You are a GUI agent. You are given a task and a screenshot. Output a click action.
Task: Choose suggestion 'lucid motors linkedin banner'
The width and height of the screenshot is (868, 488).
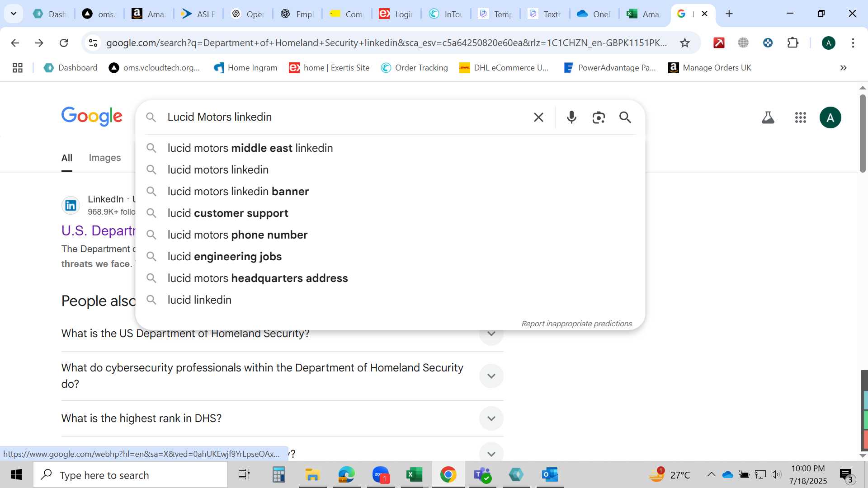(390, 192)
